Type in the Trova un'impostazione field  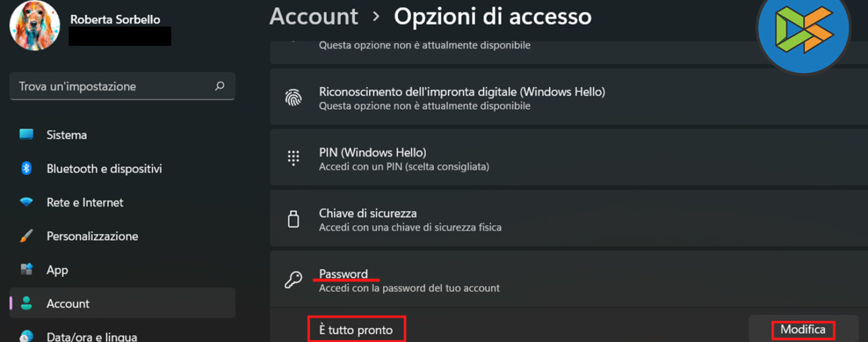click(x=112, y=86)
